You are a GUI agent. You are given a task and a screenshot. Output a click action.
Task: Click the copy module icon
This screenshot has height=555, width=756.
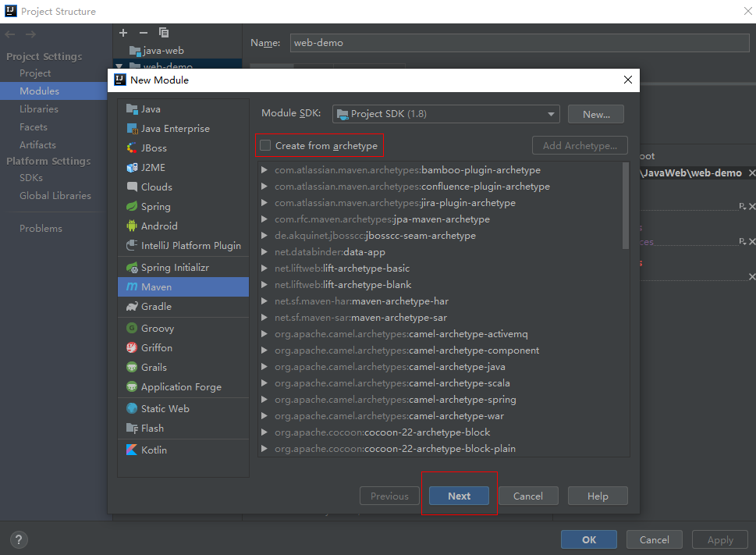(164, 33)
